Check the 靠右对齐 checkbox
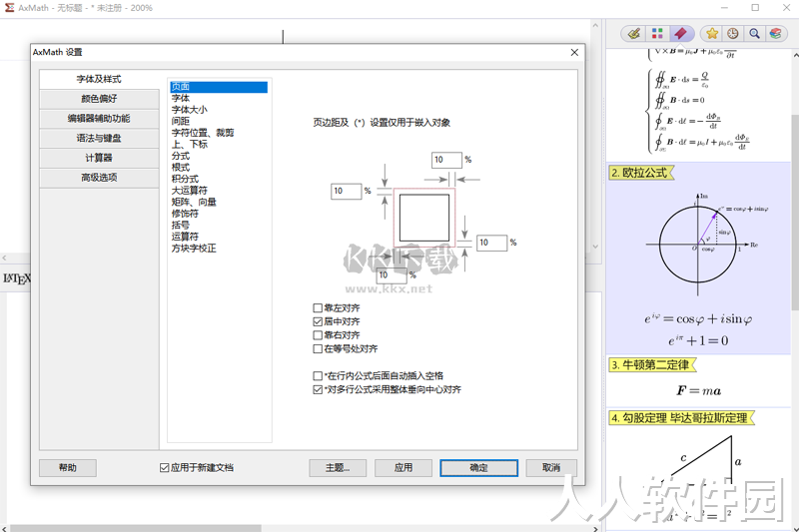Viewport: 799px width, 532px height. coord(318,335)
